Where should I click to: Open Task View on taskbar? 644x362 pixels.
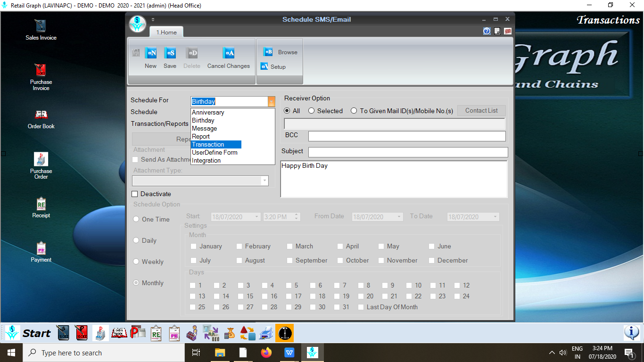click(x=196, y=353)
